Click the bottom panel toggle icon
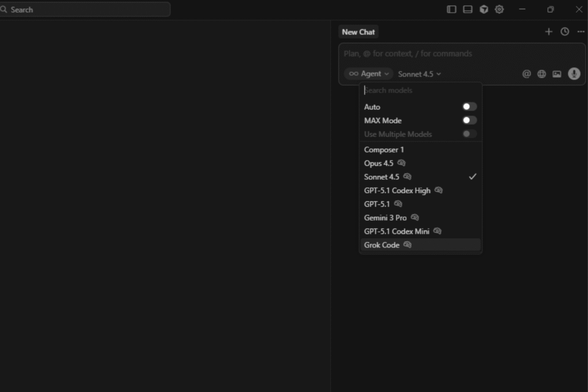This screenshot has height=392, width=588. click(467, 9)
